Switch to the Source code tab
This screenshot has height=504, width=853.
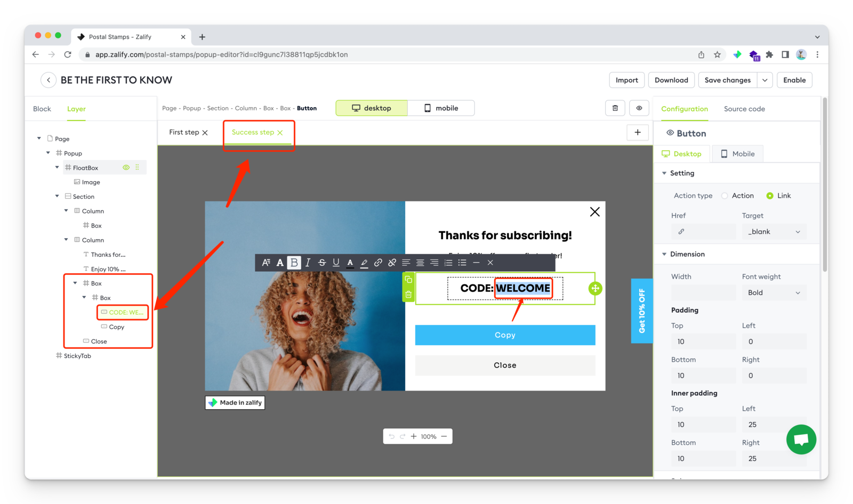tap(744, 109)
